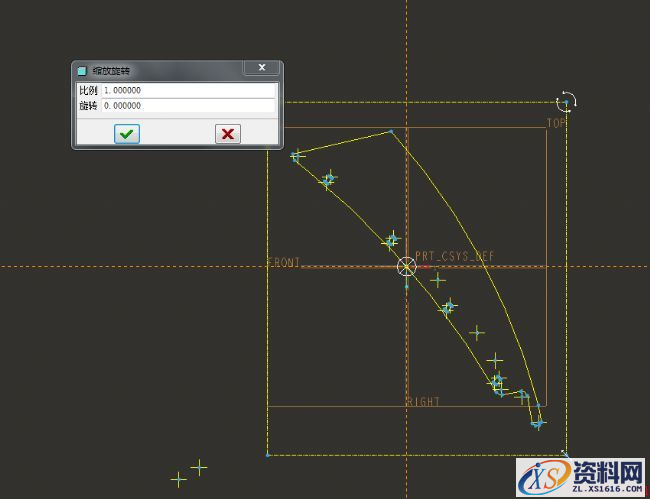Select the RIGHT datum plane label
The width and height of the screenshot is (650, 499).
[423, 401]
